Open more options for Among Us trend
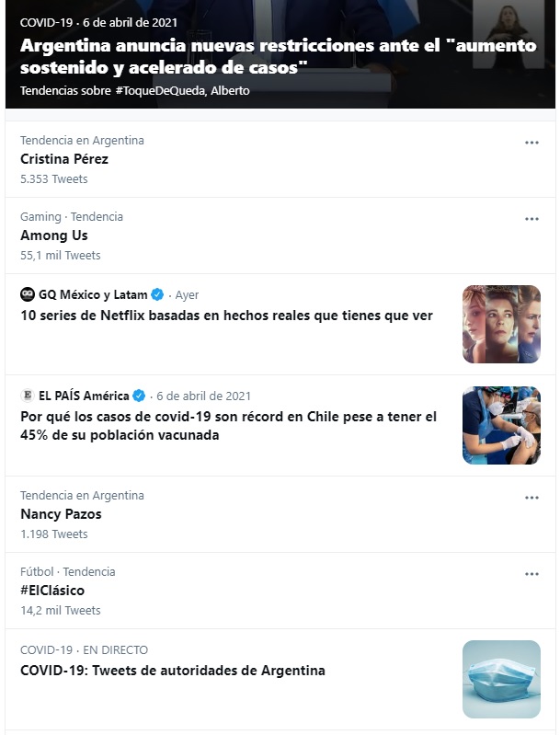Screen dimensions: 560x735 point(531,219)
